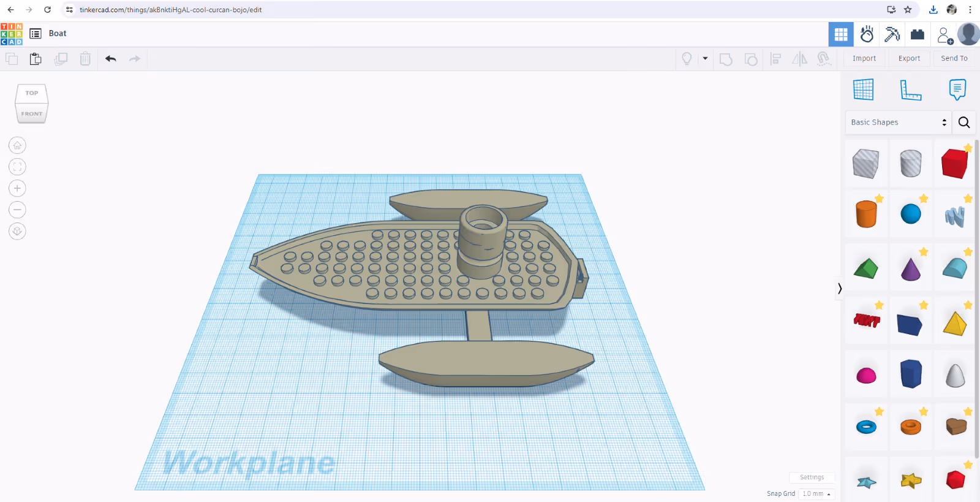980x502 pixels.
Task: Click the Home view button
Action: (x=17, y=145)
